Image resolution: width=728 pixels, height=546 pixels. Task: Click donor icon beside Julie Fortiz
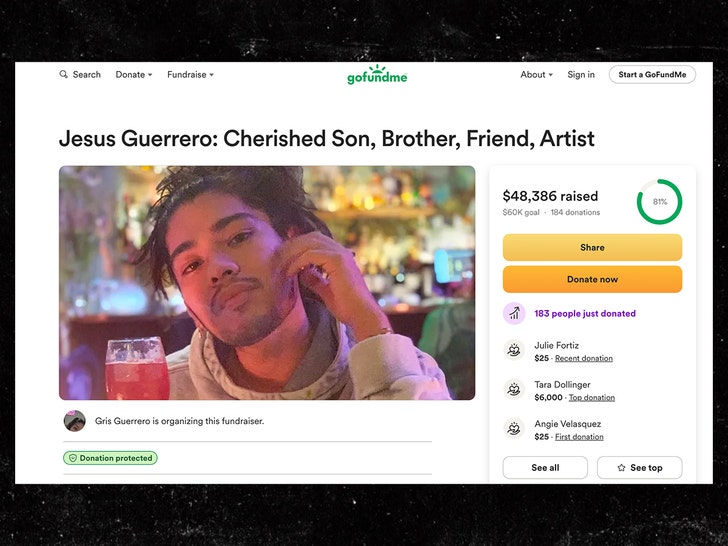[514, 351]
